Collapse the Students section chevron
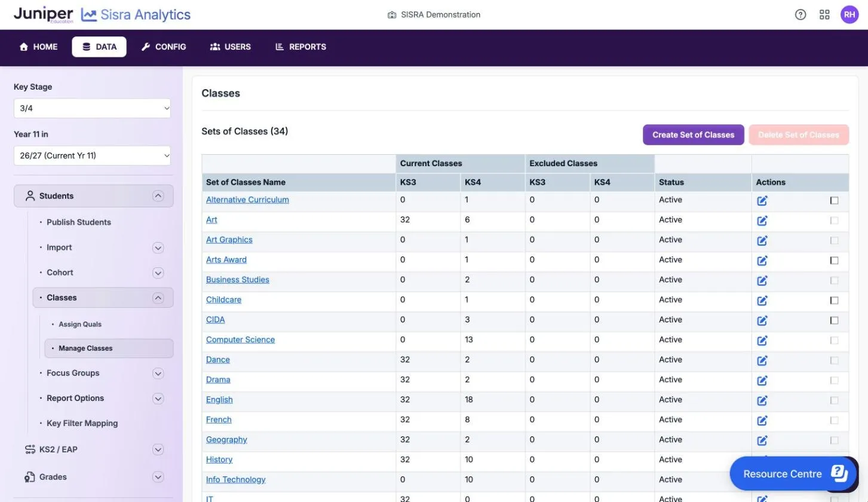Image resolution: width=868 pixels, height=502 pixels. coord(158,196)
